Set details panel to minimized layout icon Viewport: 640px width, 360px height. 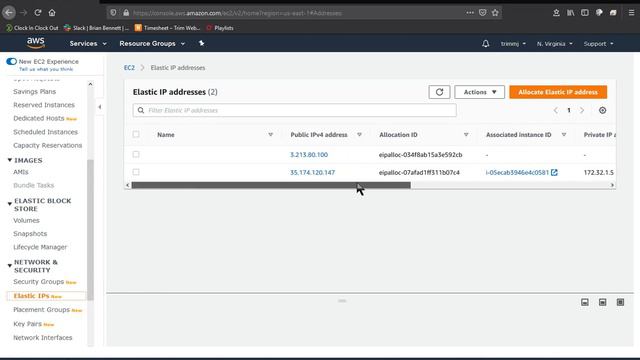click(x=584, y=302)
